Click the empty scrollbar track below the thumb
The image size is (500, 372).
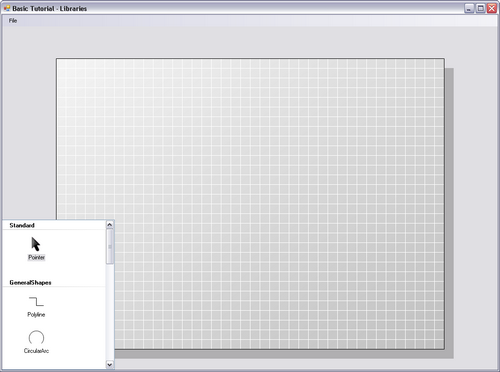[x=110, y=312]
